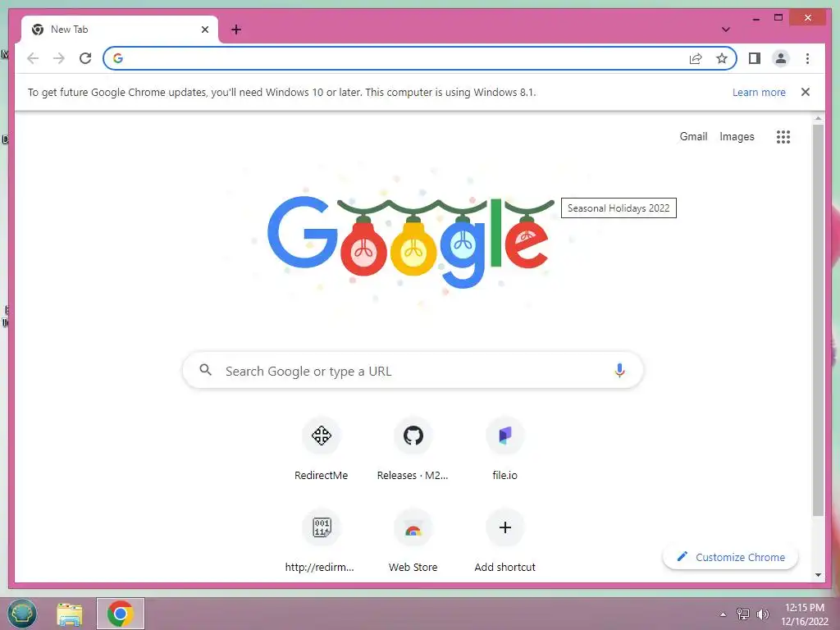Open the http://redirm... shortcut
Screen dimensions: 840x630
coord(321,541)
